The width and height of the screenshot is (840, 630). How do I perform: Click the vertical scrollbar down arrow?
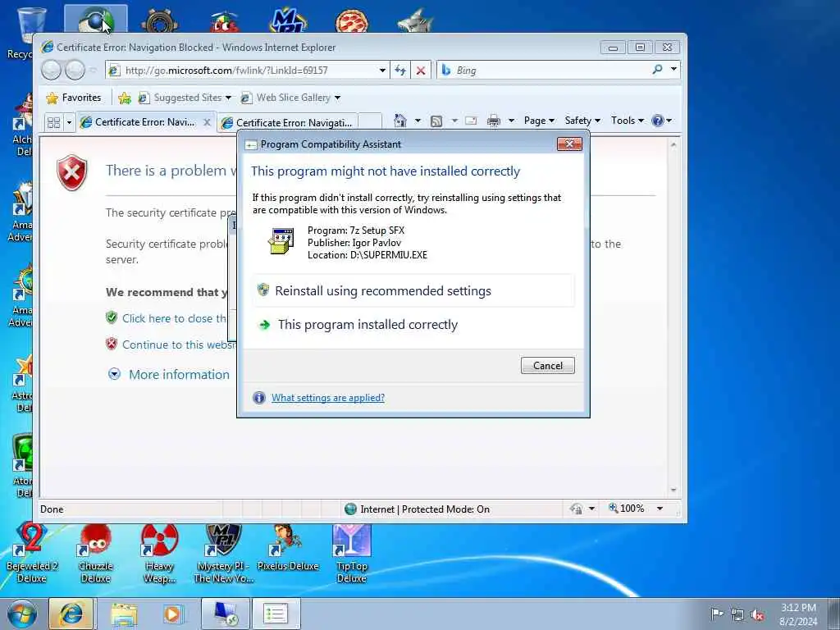674,491
